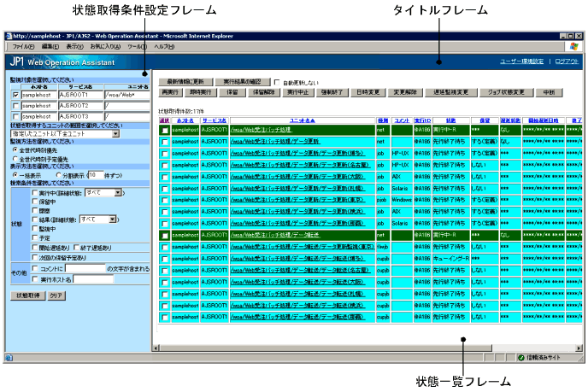Click the 信頼済みサイト trusted sites icon
The height and width of the screenshot is (392, 588).
click(x=520, y=358)
